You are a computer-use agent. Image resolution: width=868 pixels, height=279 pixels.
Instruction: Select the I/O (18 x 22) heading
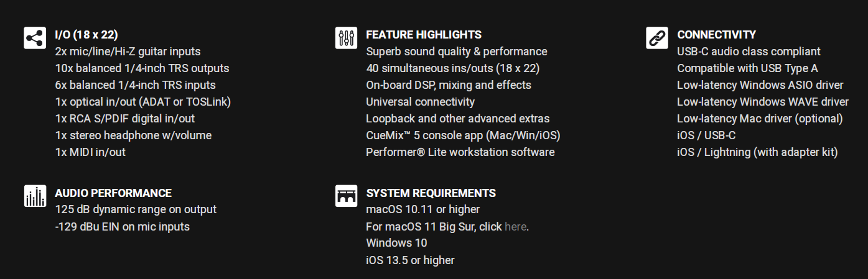[86, 35]
